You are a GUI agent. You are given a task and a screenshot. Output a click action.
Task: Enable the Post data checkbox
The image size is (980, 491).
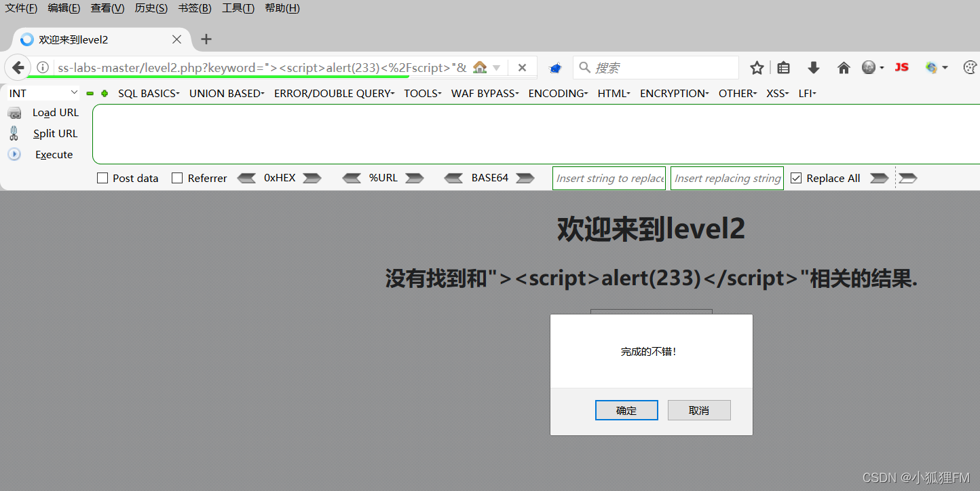103,178
